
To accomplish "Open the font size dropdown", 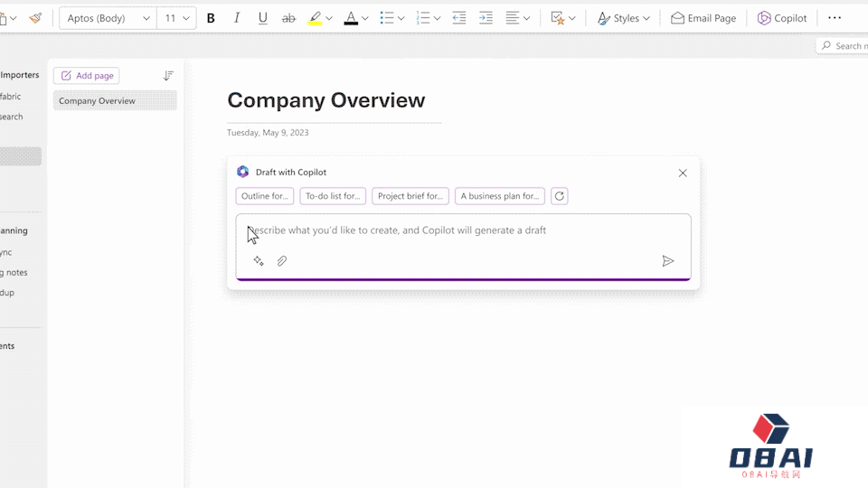I will pyautogui.click(x=176, y=18).
